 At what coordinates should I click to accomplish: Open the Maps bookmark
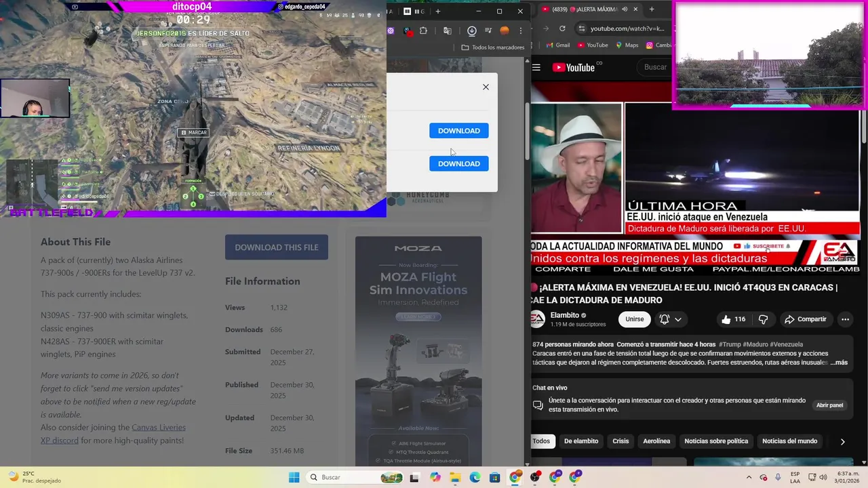coord(627,45)
